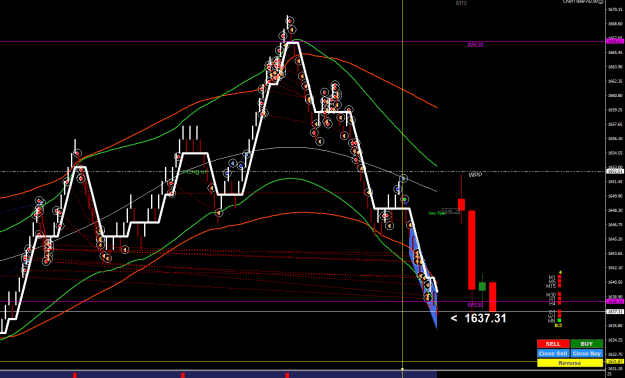This screenshot has height=378, width=625.
Task: Select the red M1 trend indicator square
Action: click(559, 277)
